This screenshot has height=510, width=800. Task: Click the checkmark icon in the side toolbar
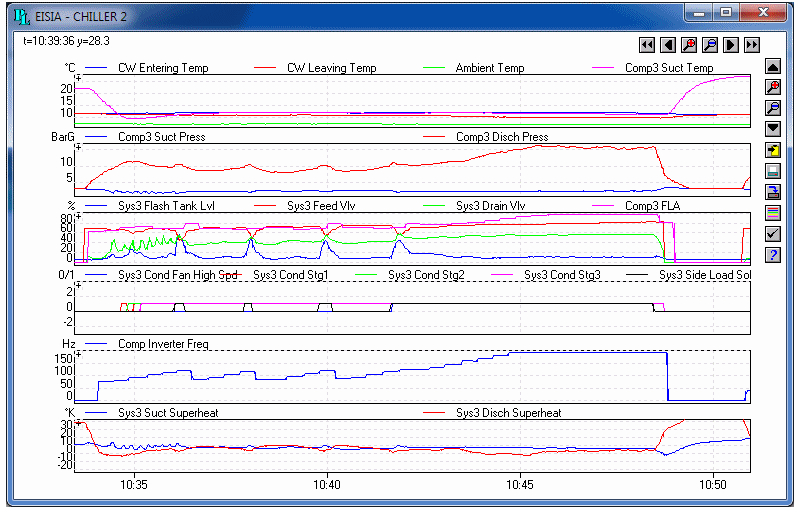pos(773,234)
